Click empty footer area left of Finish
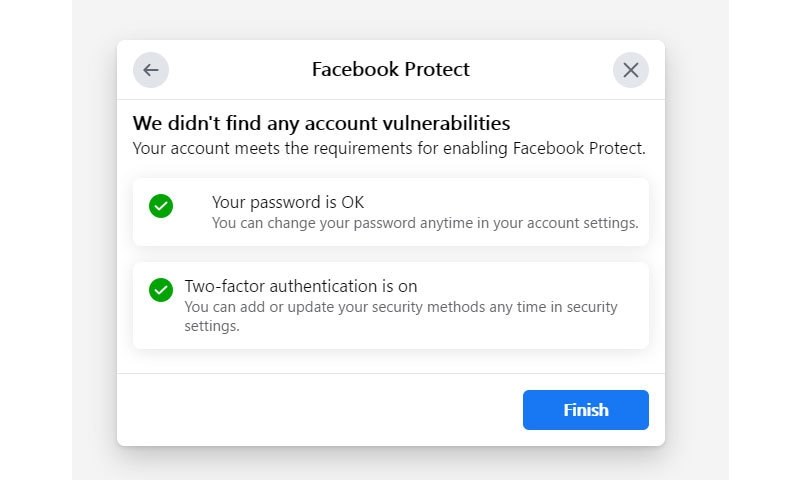 tap(320, 410)
